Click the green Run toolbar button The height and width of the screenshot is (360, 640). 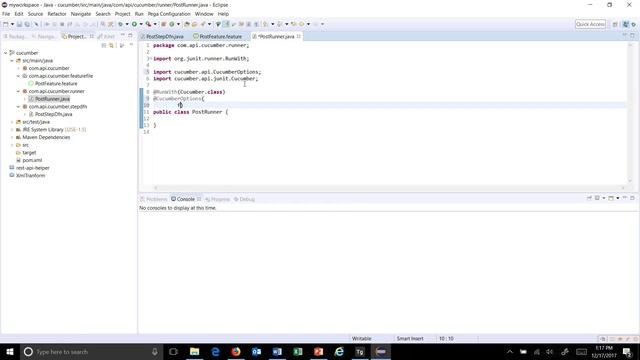click(x=134, y=24)
